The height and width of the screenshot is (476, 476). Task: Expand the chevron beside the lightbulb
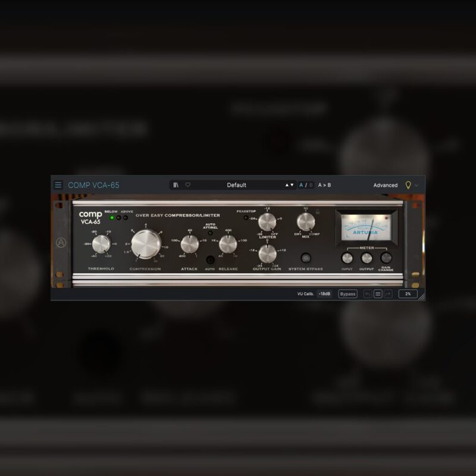point(416,185)
